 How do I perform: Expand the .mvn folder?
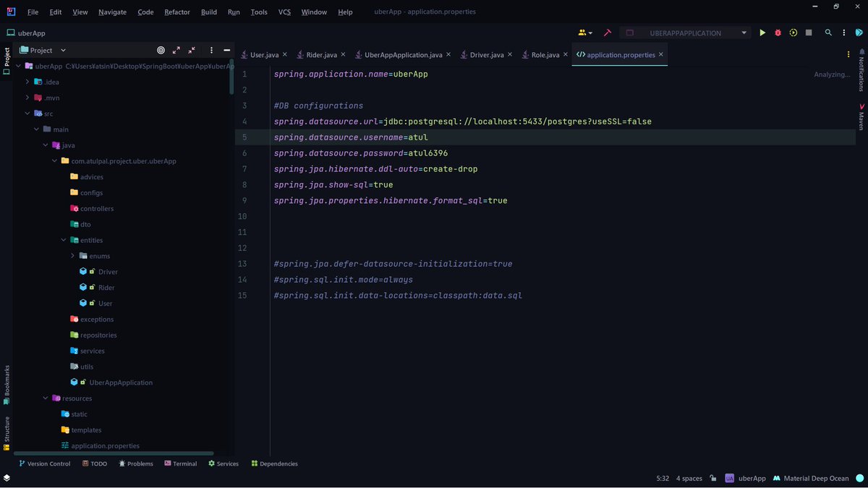click(x=27, y=98)
